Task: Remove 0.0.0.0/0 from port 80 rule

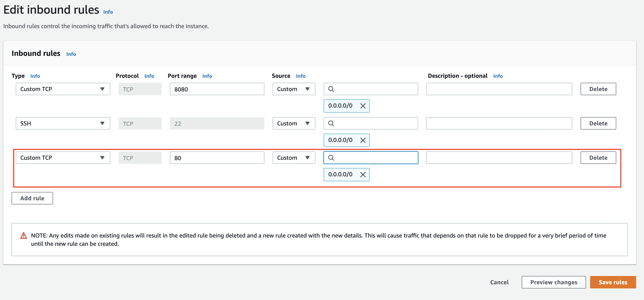Action: (363, 174)
